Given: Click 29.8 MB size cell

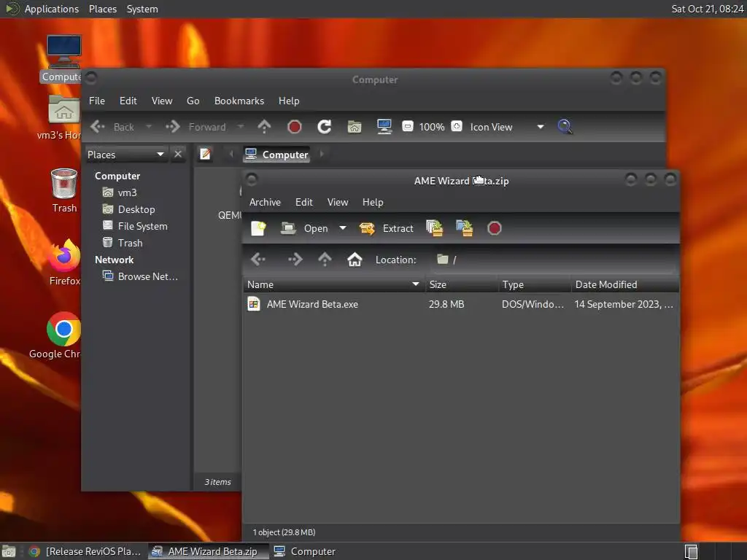Looking at the screenshot, I should [x=446, y=304].
